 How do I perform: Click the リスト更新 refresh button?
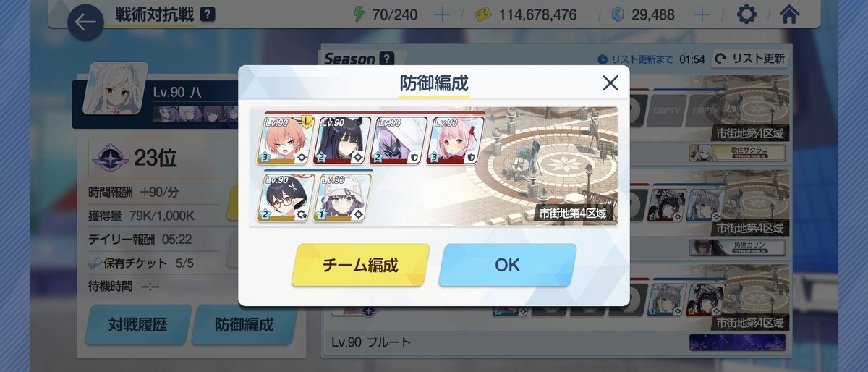(x=750, y=59)
